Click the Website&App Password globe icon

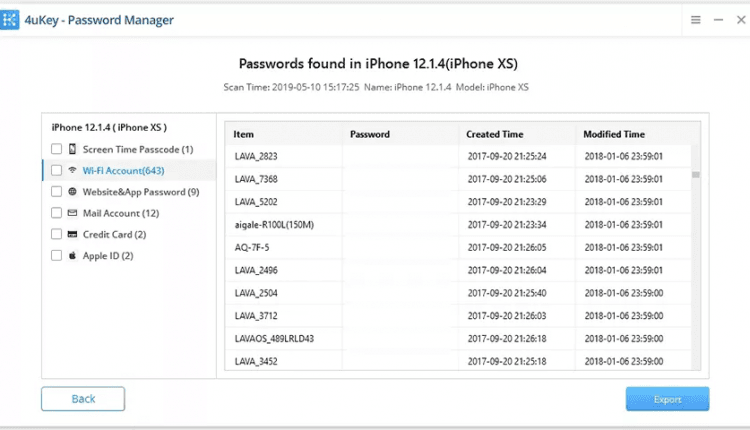72,192
